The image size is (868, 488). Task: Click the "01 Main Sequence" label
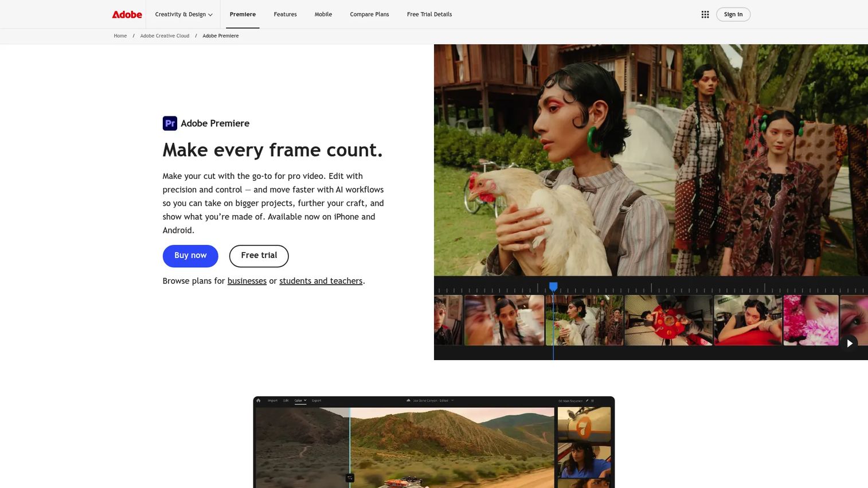coord(570,401)
